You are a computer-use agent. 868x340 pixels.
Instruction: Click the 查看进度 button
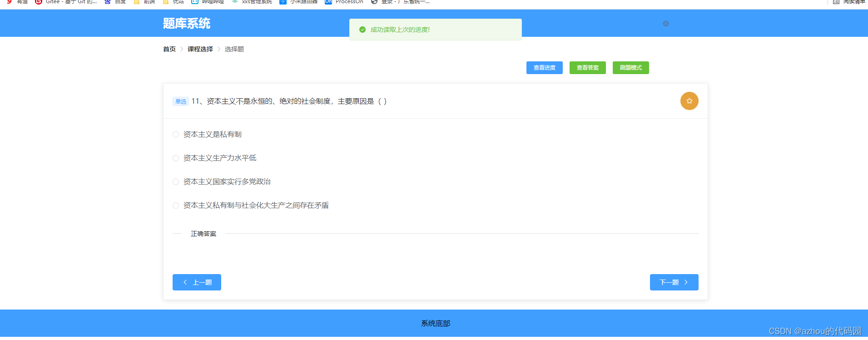point(544,68)
